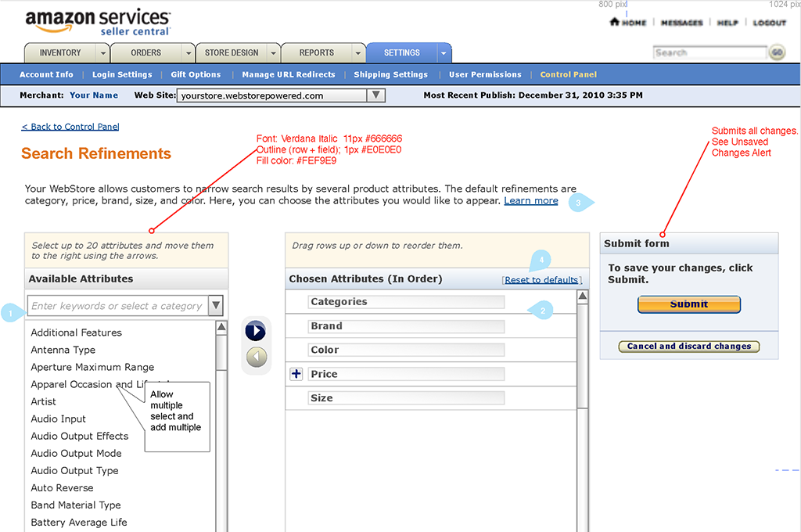Select Aperture Maximum Range attribute
The image size is (801, 532).
coord(92,367)
